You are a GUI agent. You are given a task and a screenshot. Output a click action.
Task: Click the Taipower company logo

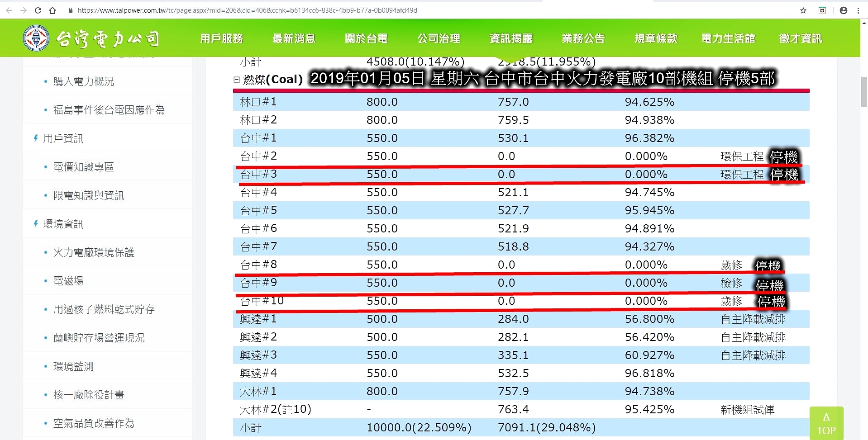pyautogui.click(x=92, y=38)
